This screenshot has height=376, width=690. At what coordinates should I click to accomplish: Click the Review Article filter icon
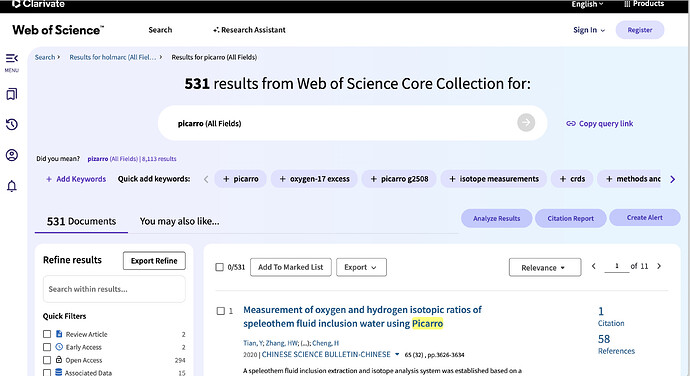click(59, 334)
